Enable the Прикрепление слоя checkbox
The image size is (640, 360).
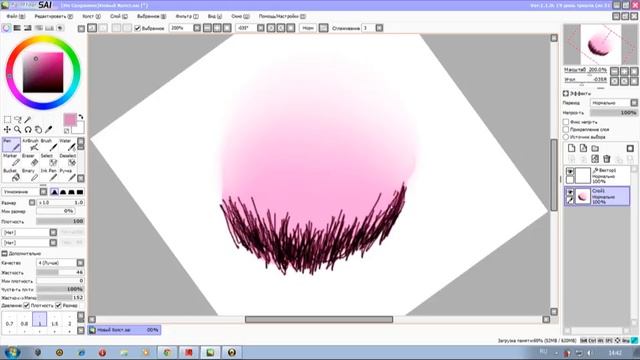[x=566, y=129]
